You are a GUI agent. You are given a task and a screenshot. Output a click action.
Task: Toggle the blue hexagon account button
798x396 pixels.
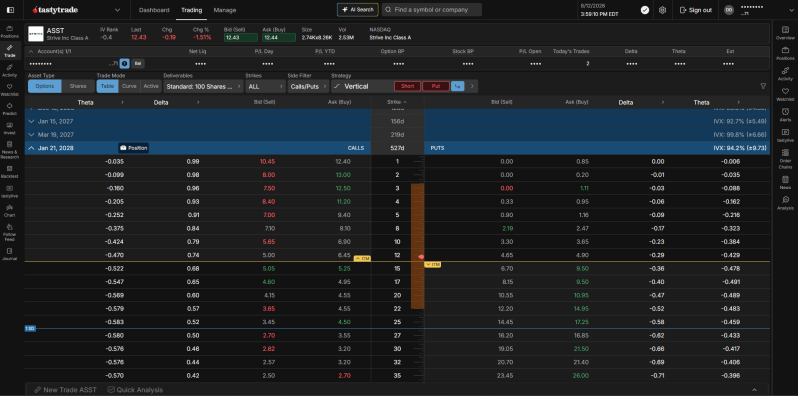125,64
